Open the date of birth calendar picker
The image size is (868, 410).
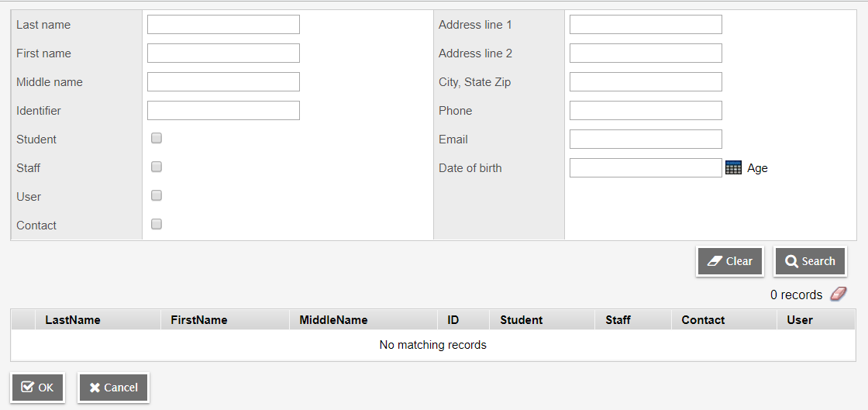tap(733, 167)
